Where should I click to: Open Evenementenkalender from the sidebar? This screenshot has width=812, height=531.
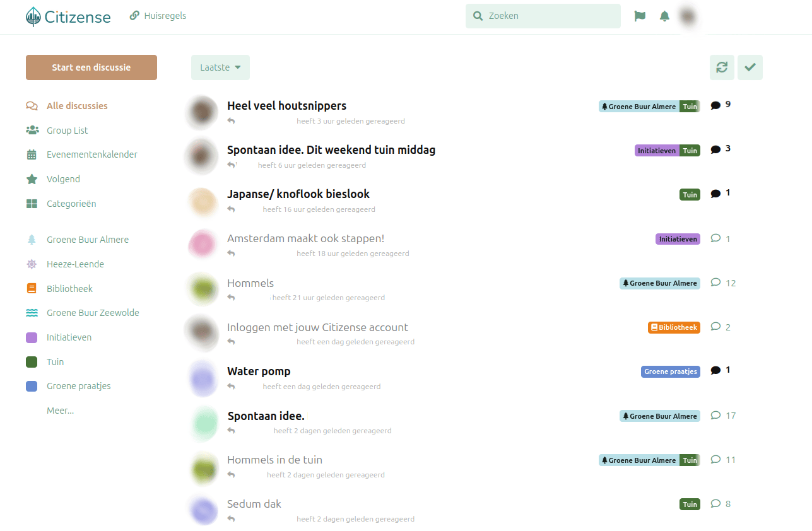tap(91, 155)
